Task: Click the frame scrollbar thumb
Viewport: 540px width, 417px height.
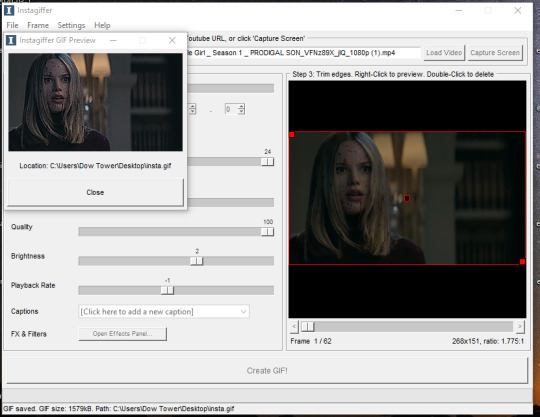Action: (308, 326)
